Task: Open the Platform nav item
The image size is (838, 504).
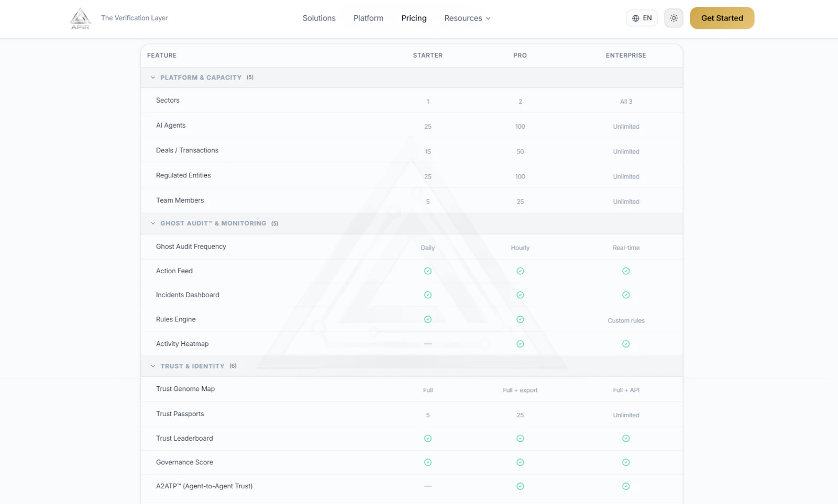Action: pos(368,18)
